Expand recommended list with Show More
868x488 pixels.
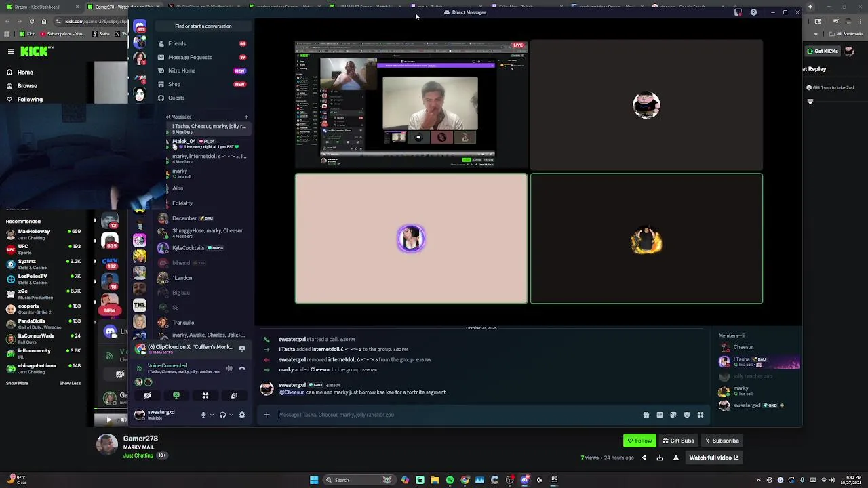[x=17, y=384]
